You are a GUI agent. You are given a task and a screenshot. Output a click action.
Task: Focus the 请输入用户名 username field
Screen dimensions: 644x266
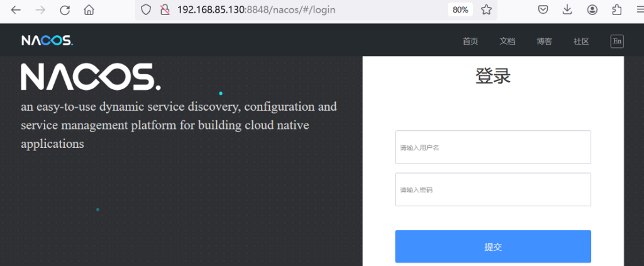pos(493,147)
